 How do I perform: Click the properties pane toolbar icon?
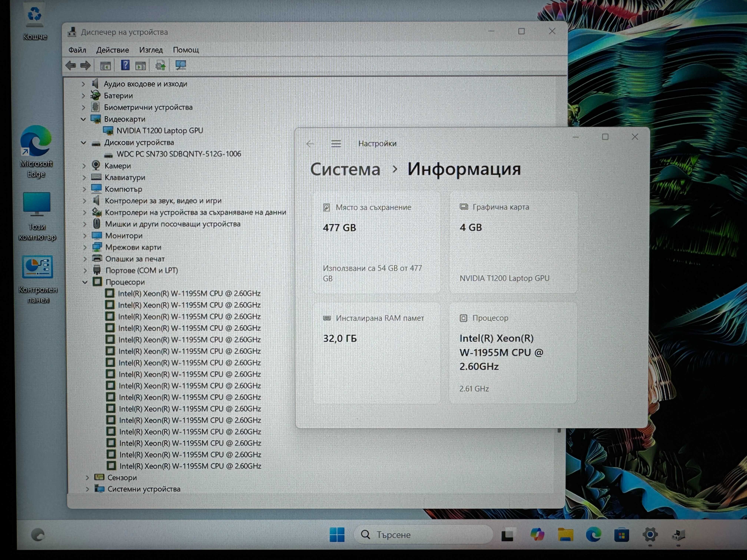click(x=140, y=66)
